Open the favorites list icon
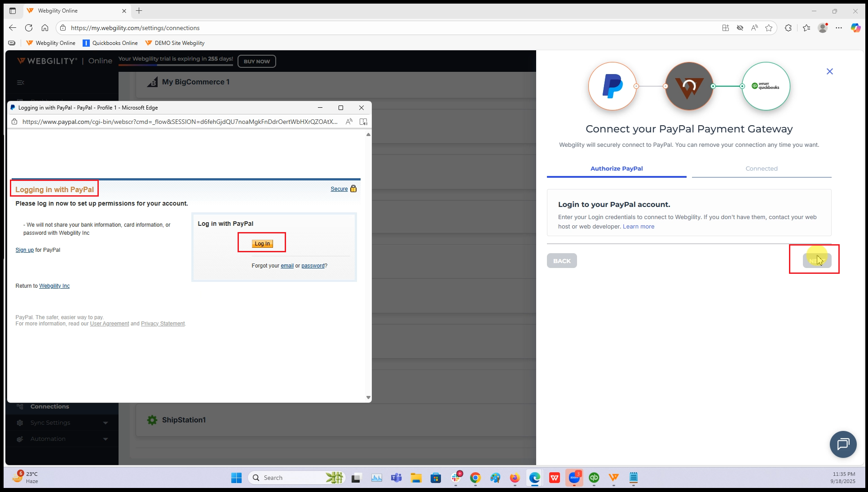Viewport: 868px width, 492px height. point(806,28)
